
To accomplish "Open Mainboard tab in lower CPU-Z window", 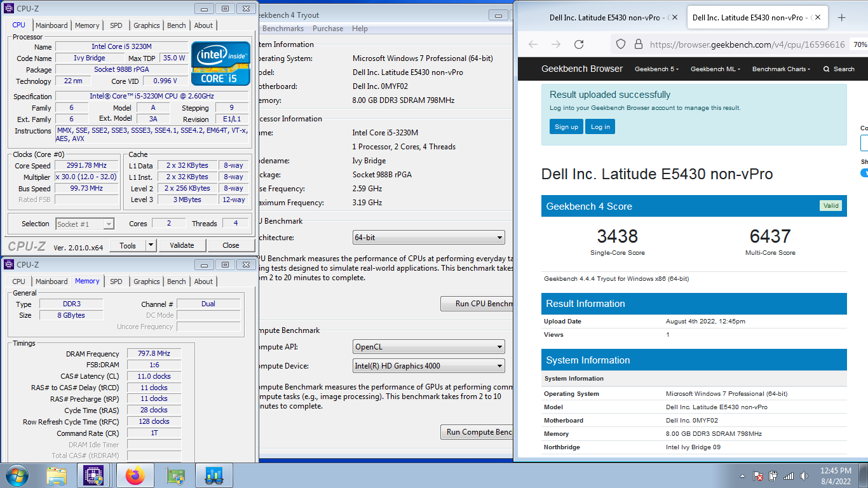I will point(51,281).
